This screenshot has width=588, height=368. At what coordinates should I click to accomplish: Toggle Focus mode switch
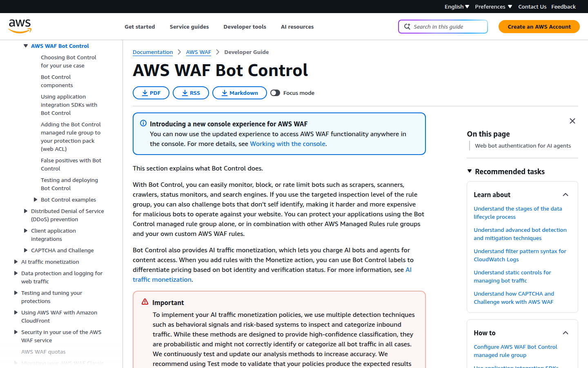coord(275,93)
